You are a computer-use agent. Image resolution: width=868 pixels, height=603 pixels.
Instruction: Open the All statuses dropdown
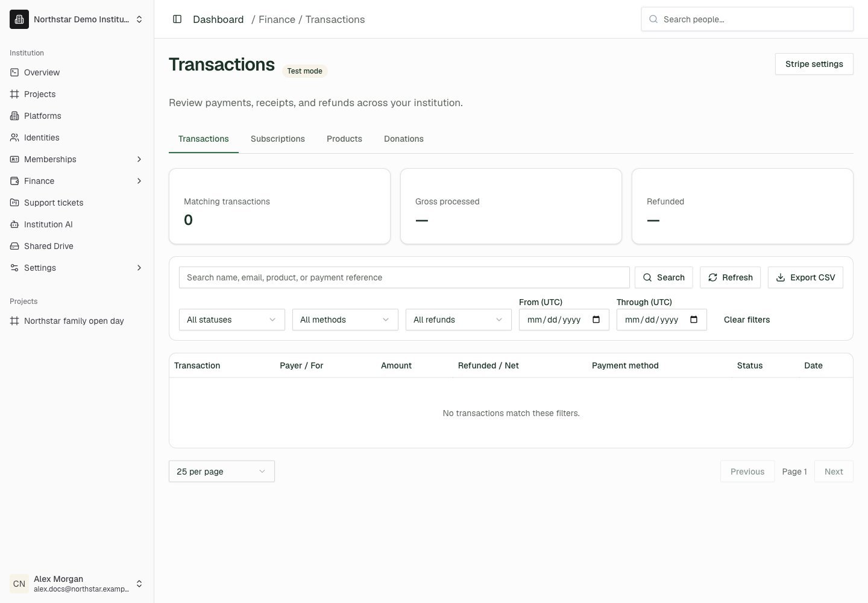pyautogui.click(x=232, y=320)
